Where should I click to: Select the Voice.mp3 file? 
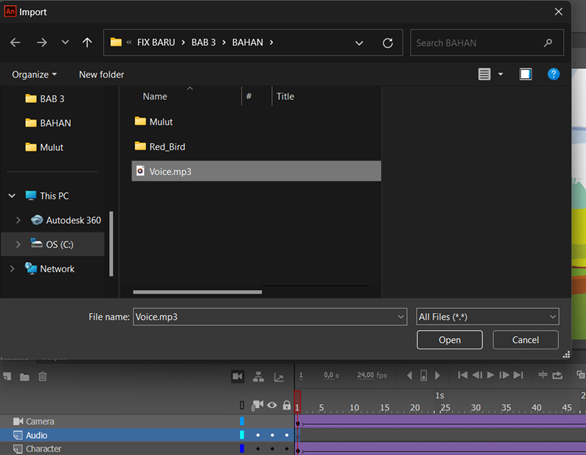256,171
